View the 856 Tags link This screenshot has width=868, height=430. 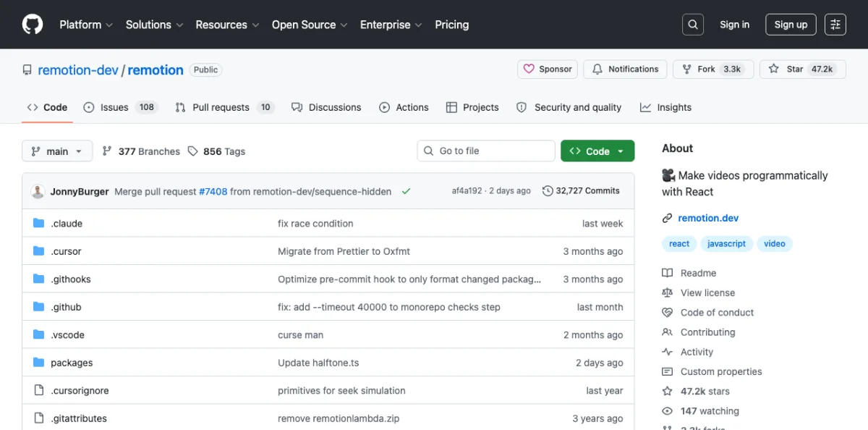[216, 151]
